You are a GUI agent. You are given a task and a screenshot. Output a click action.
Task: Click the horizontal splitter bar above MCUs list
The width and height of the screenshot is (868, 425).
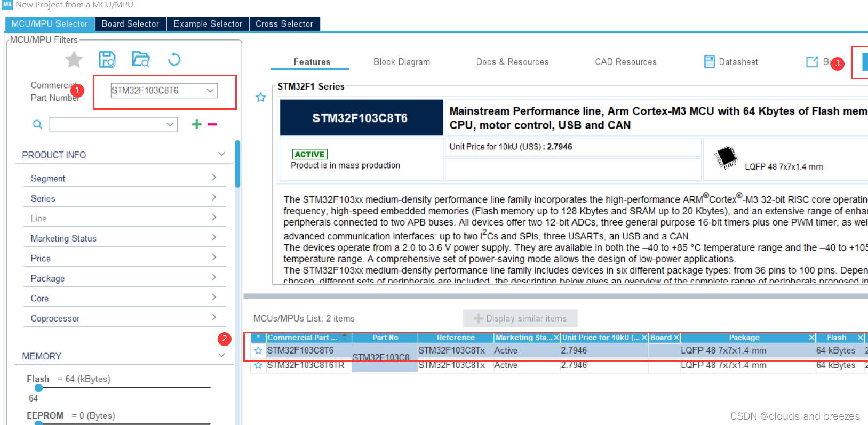click(555, 296)
